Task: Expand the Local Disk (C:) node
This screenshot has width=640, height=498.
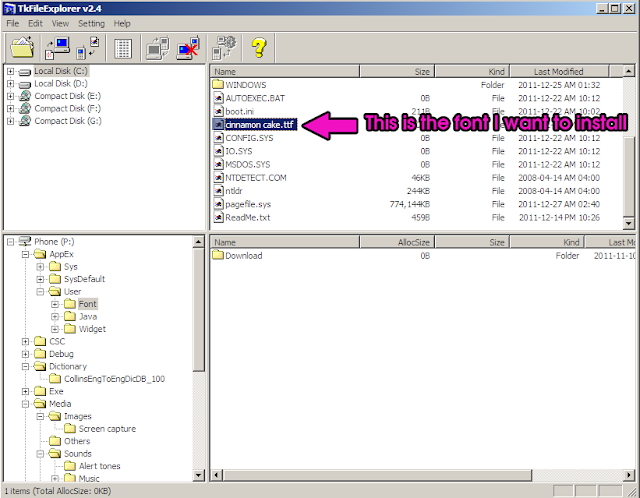Action: coord(11,71)
